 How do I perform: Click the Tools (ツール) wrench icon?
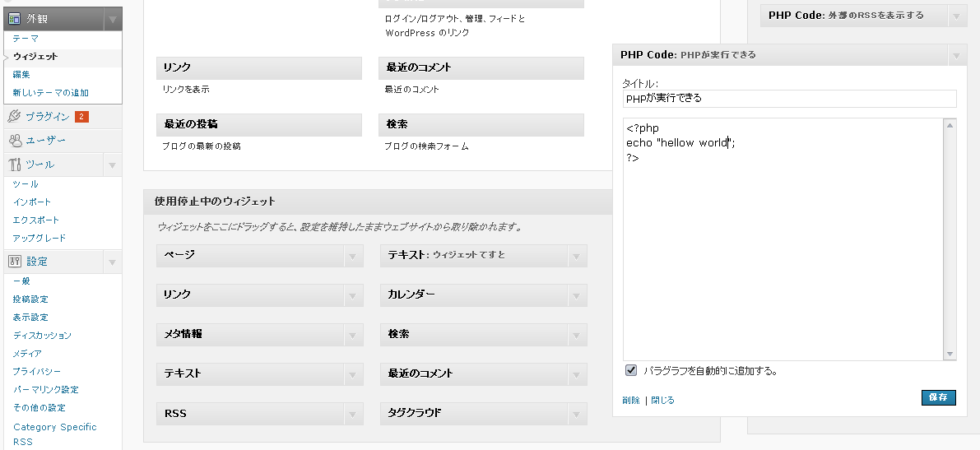coord(14,165)
